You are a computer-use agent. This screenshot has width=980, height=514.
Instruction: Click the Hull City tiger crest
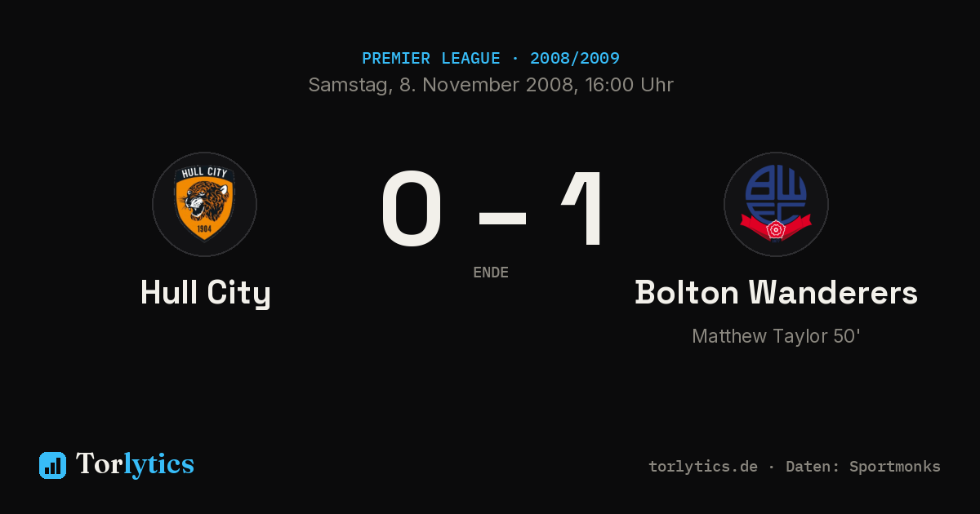204,204
